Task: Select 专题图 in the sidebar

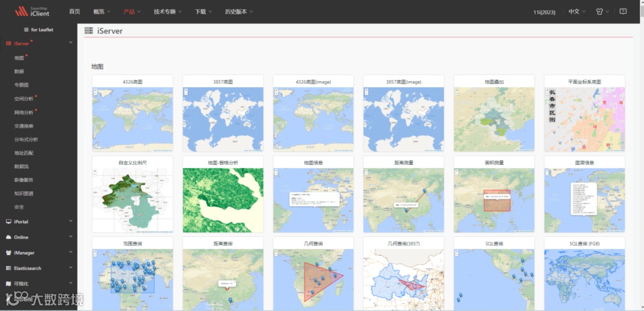Action: [x=21, y=85]
